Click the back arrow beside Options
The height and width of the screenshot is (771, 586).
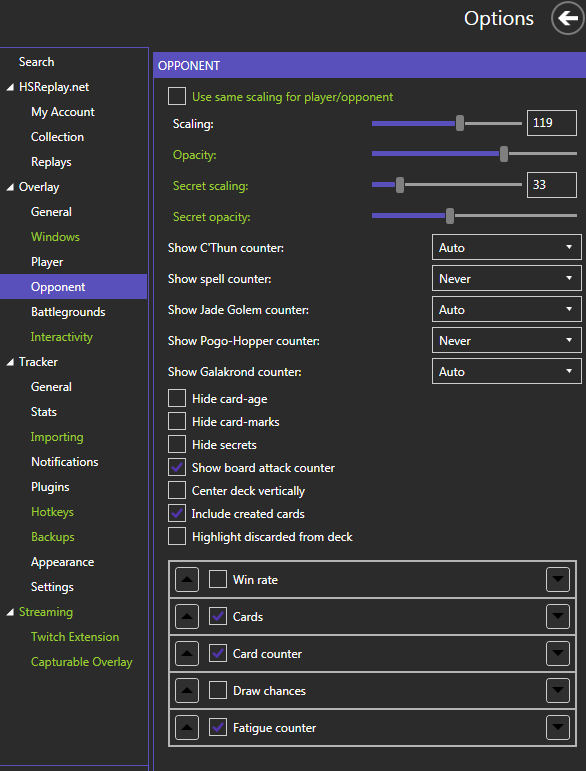(568, 19)
